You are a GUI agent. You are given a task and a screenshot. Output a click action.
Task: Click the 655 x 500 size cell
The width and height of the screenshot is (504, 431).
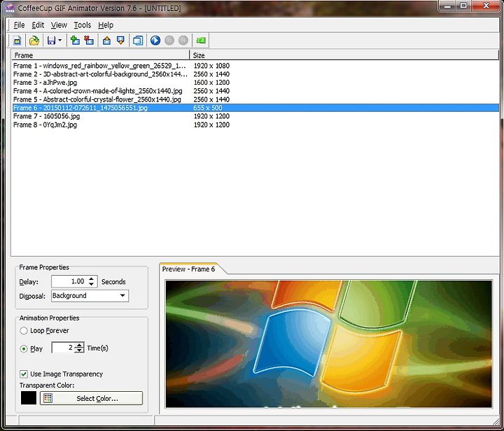pos(208,108)
